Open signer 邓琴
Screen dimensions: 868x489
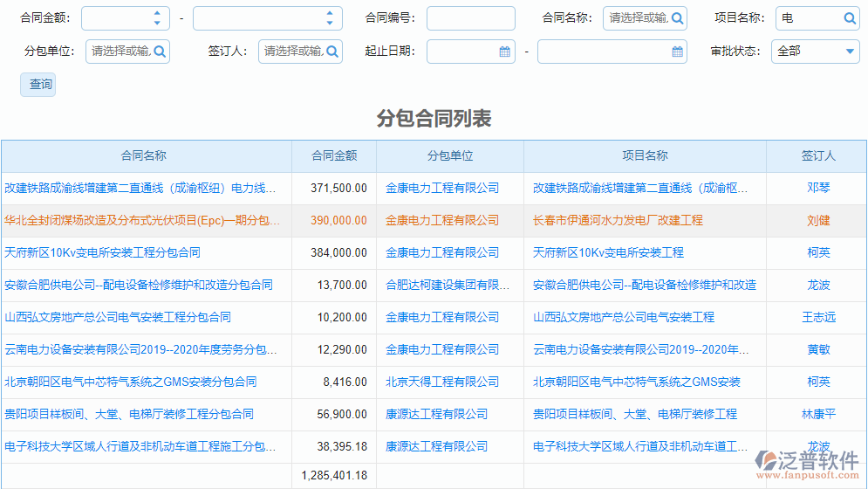click(x=818, y=188)
